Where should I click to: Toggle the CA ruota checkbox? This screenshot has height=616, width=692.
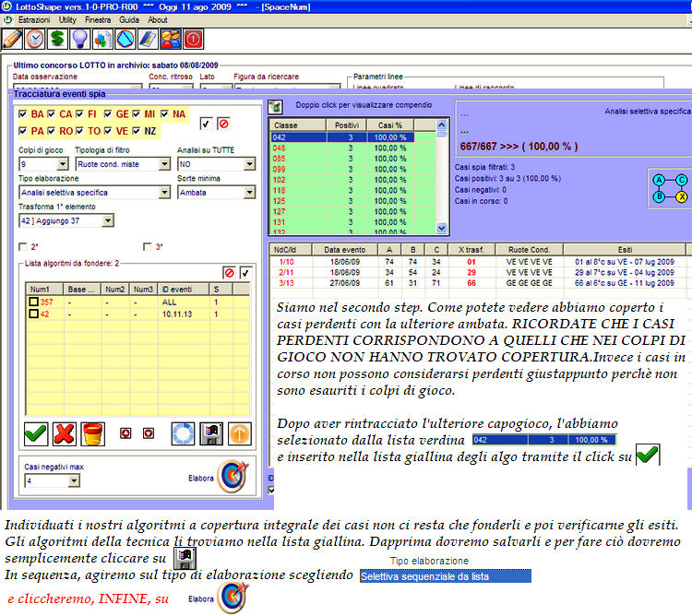click(51, 114)
